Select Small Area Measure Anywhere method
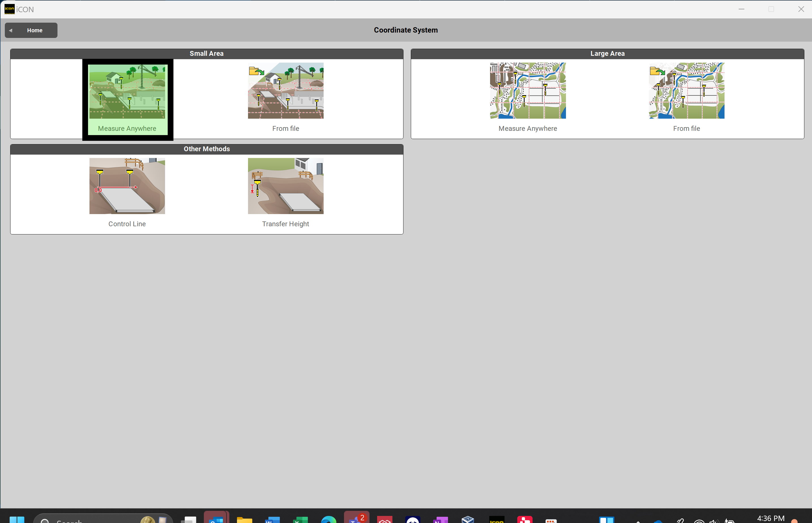Image resolution: width=812 pixels, height=523 pixels. tap(127, 99)
